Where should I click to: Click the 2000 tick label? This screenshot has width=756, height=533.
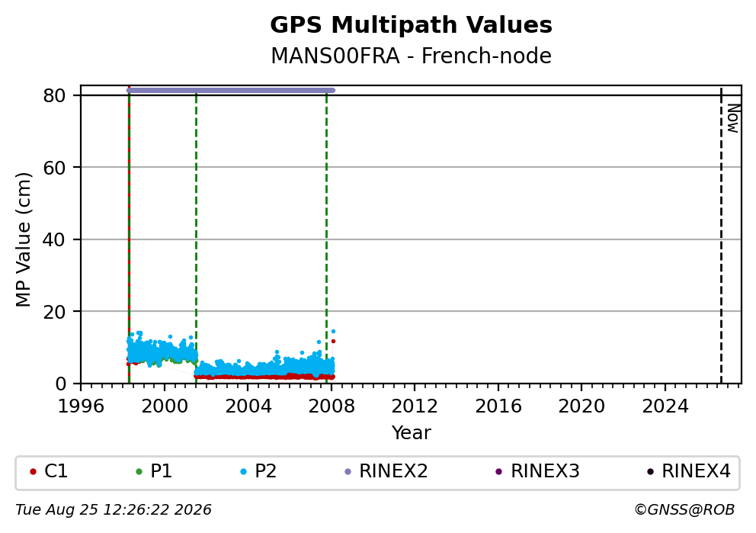click(165, 406)
